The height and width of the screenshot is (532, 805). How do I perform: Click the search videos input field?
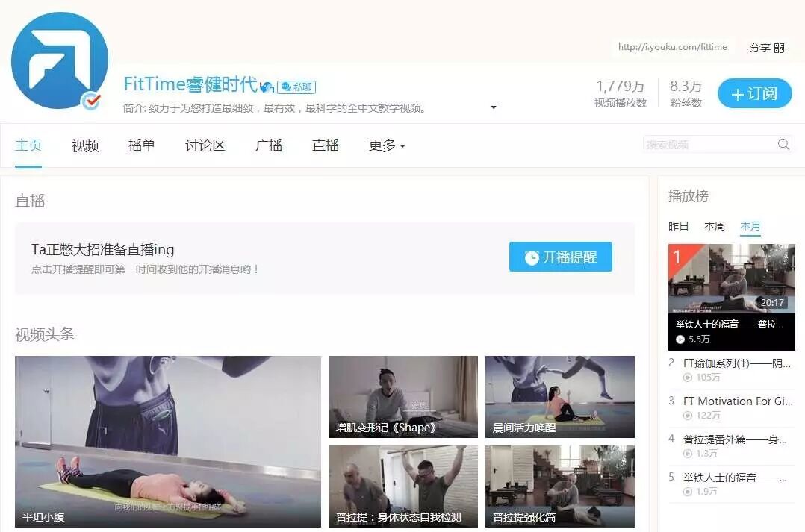click(708, 145)
